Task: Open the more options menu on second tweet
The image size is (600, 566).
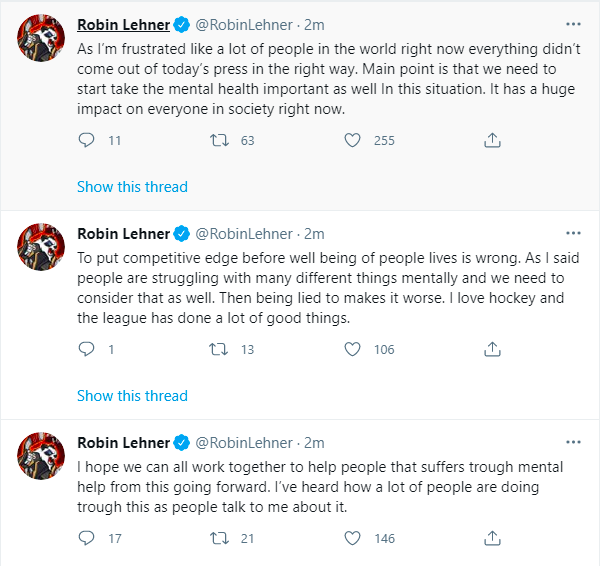Action: [572, 233]
